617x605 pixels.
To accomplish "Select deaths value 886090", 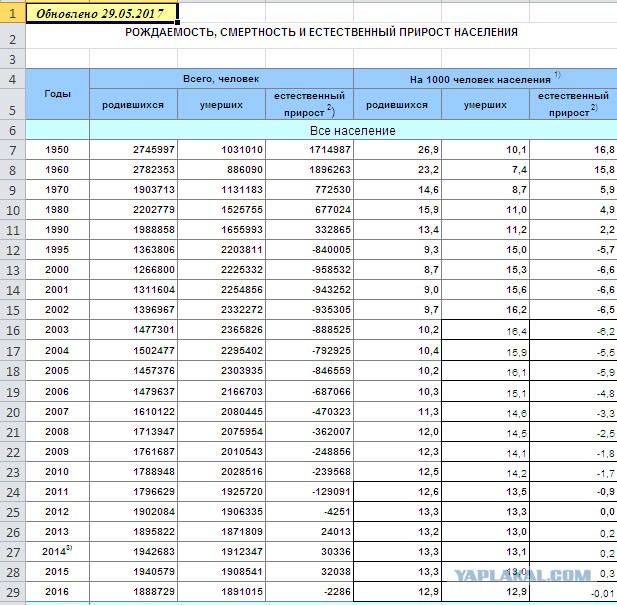I will [222, 170].
